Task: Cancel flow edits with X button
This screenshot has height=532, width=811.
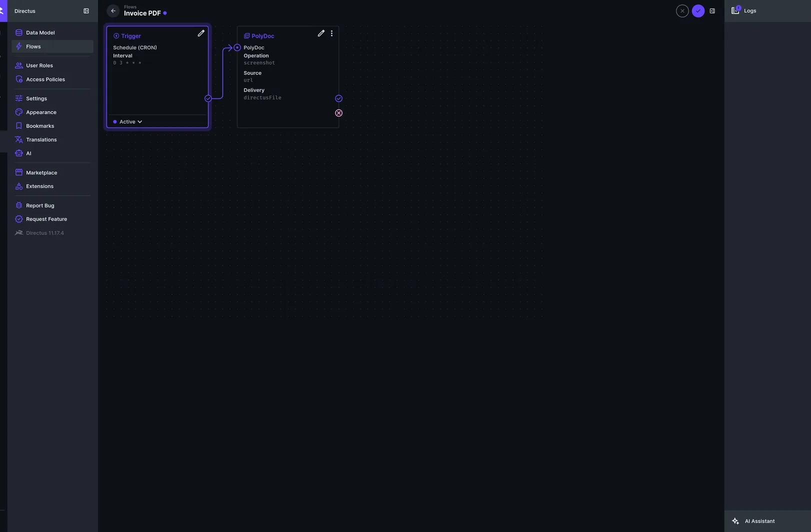Action: click(682, 11)
